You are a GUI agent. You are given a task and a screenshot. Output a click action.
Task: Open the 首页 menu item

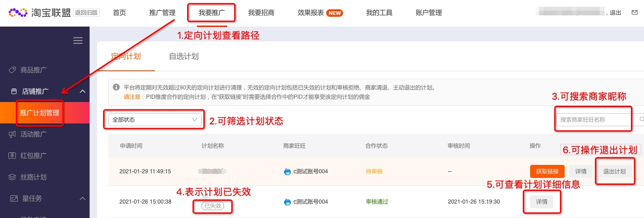[119, 13]
